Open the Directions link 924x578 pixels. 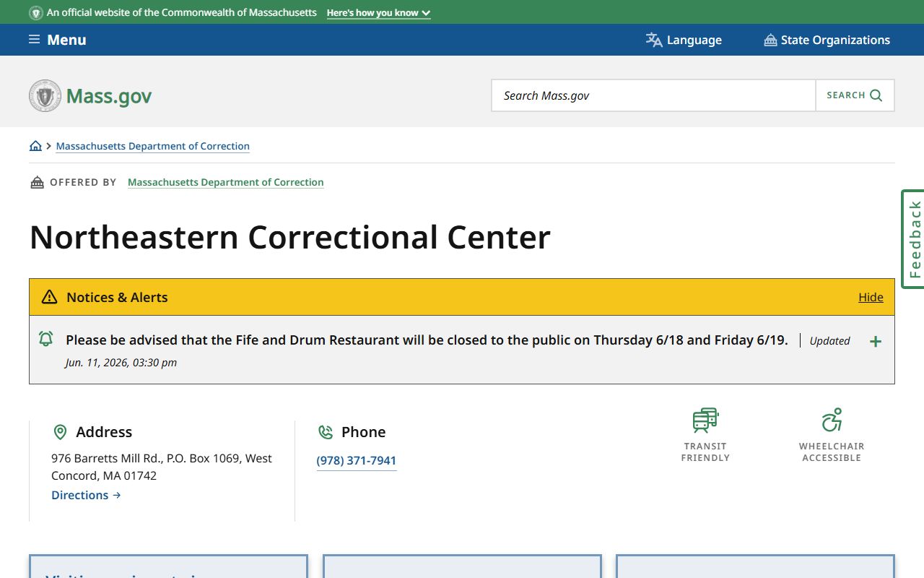point(86,495)
